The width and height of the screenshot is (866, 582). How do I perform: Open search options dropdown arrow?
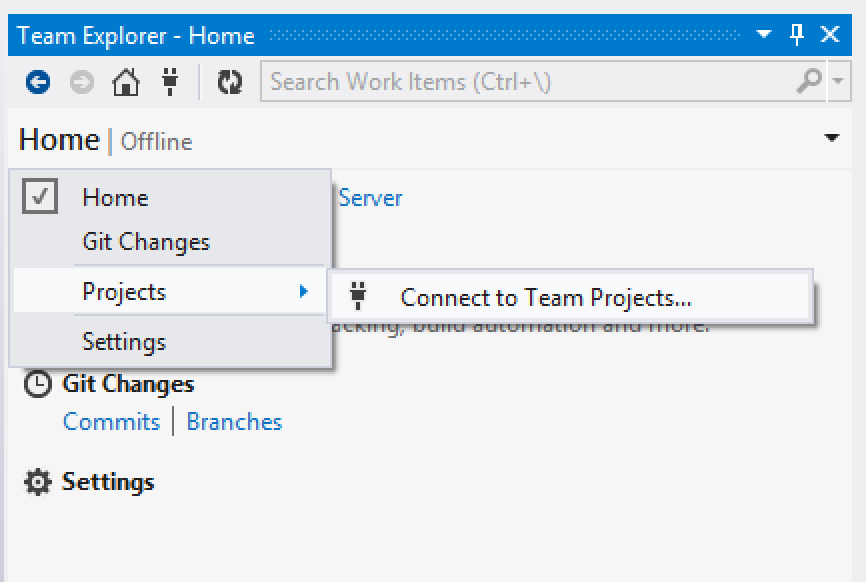pyautogui.click(x=838, y=81)
